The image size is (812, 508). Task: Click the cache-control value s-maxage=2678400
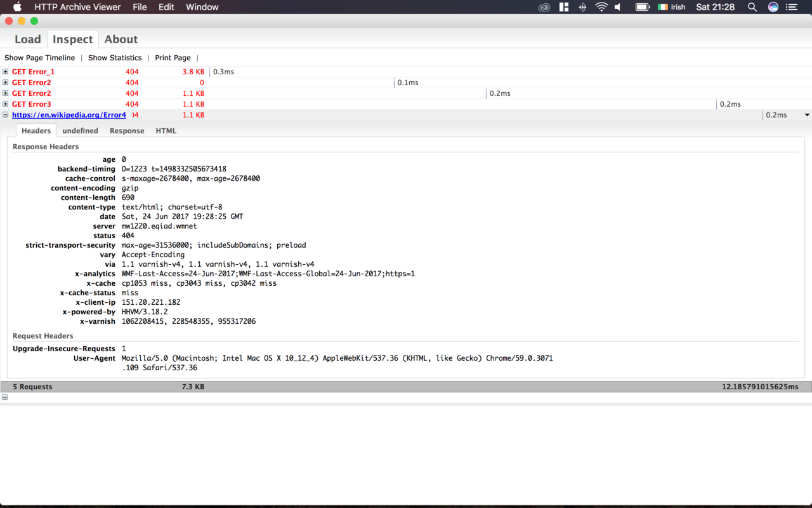(x=191, y=178)
